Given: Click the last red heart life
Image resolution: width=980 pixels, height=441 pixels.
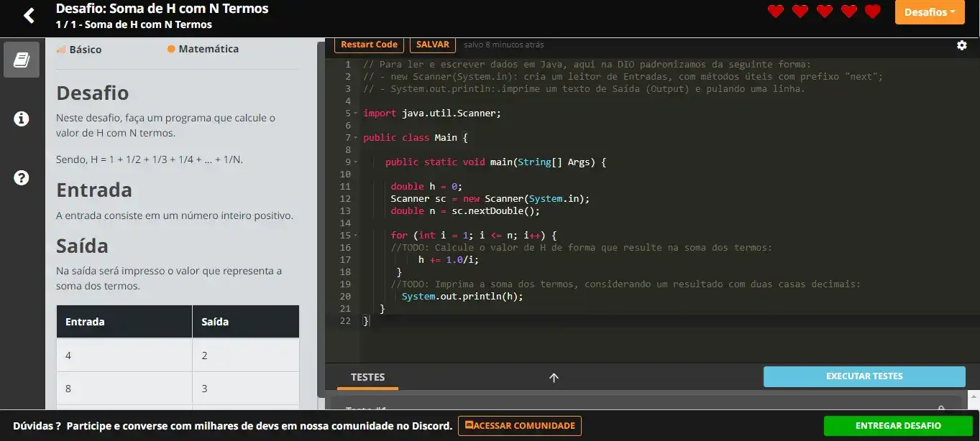Looking at the screenshot, I should point(873,11).
